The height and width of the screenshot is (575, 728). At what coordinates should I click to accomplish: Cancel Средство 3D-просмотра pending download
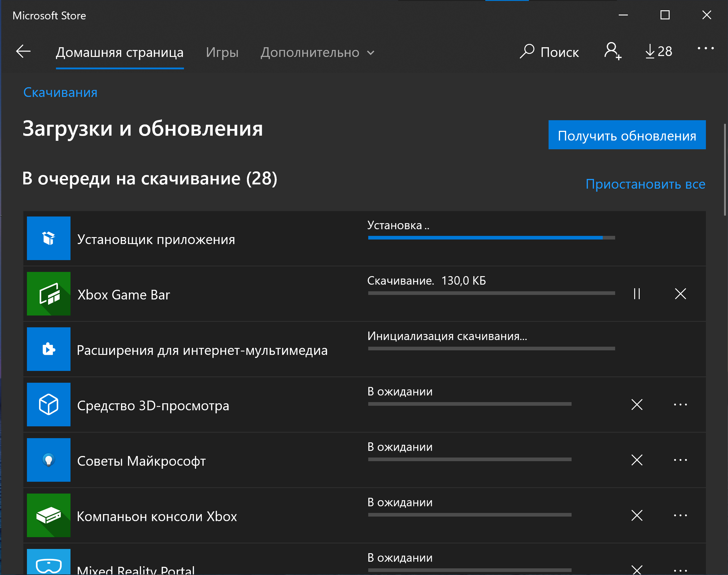coord(637,405)
